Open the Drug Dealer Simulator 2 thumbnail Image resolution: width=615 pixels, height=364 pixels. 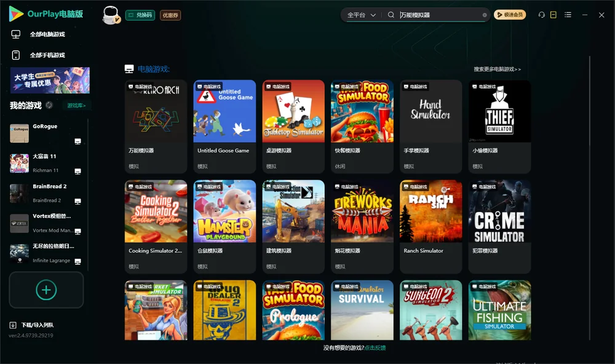coord(224,310)
